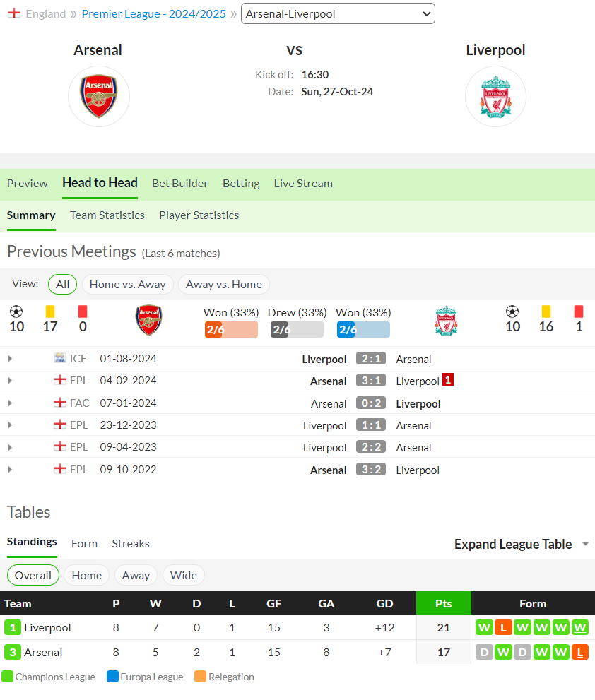
Task: Open the Bet Builder tab
Action: (x=180, y=184)
